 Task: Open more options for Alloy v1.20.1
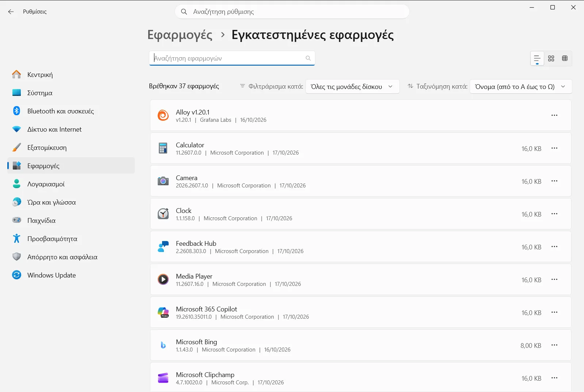tap(554, 115)
